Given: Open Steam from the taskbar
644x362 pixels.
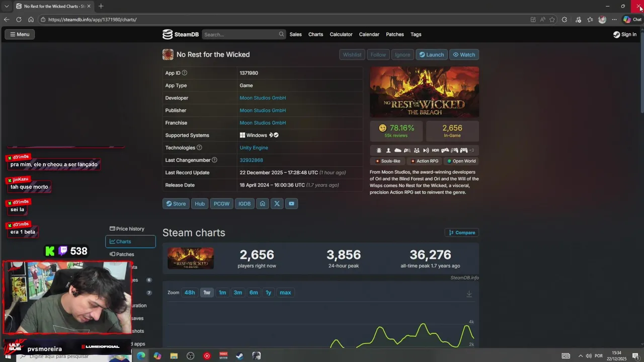Looking at the screenshot, I should 240,356.
